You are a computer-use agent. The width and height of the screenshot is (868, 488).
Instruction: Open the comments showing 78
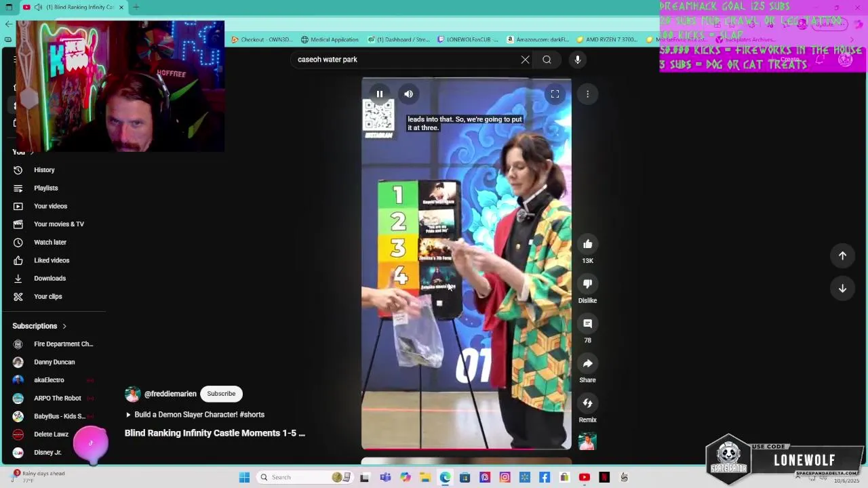tap(587, 324)
